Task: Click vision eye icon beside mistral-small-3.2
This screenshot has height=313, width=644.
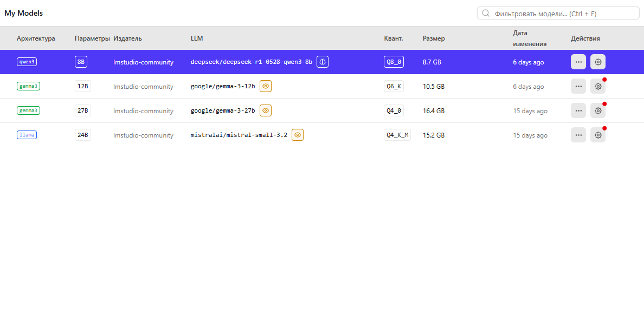Action: [x=298, y=135]
